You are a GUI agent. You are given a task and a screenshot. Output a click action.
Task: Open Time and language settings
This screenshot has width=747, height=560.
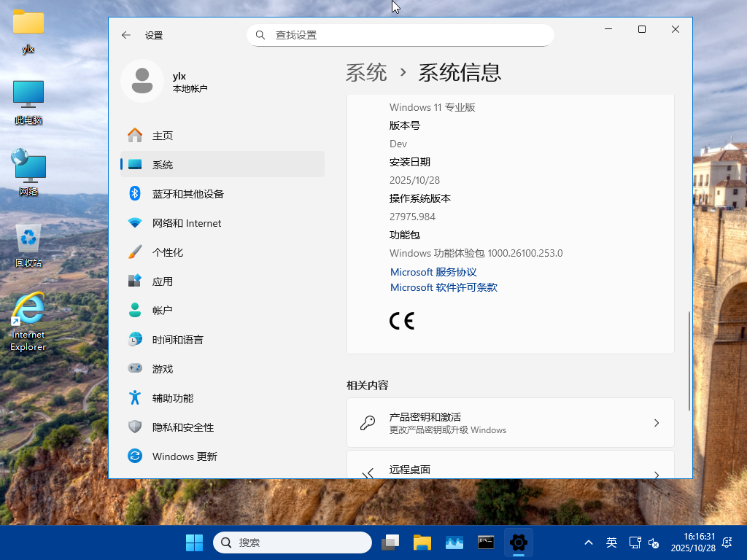pyautogui.click(x=177, y=340)
